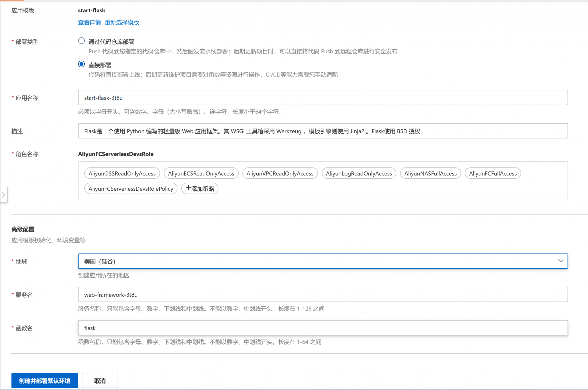588x390 pixels.
Task: Open 查看详情 for start-flask template
Action: pyautogui.click(x=89, y=22)
